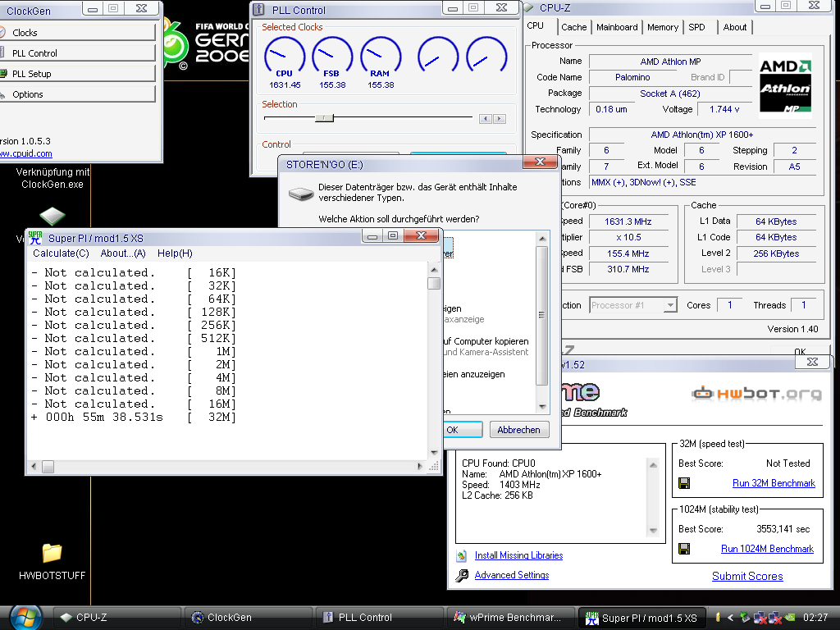The height and width of the screenshot is (630, 840).
Task: Switch to CPU-Z in the taskbar
Action: coord(118,617)
